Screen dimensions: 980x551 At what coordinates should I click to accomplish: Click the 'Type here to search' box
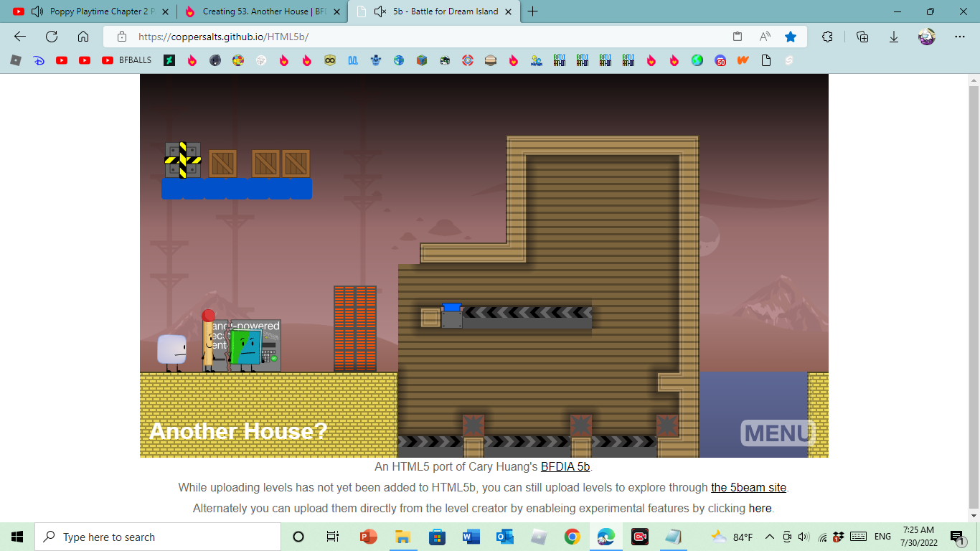point(158,537)
